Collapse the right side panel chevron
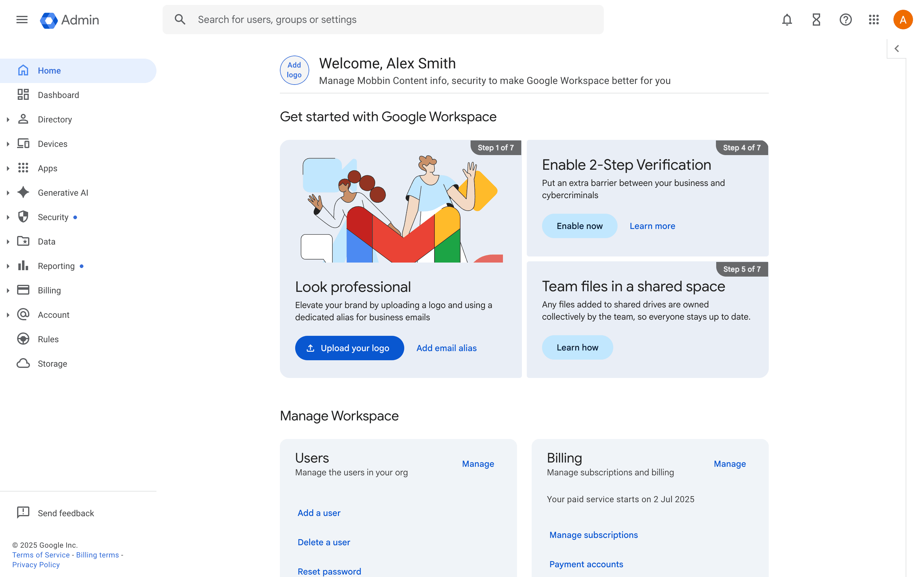This screenshot has height=577, width=924. tap(897, 49)
